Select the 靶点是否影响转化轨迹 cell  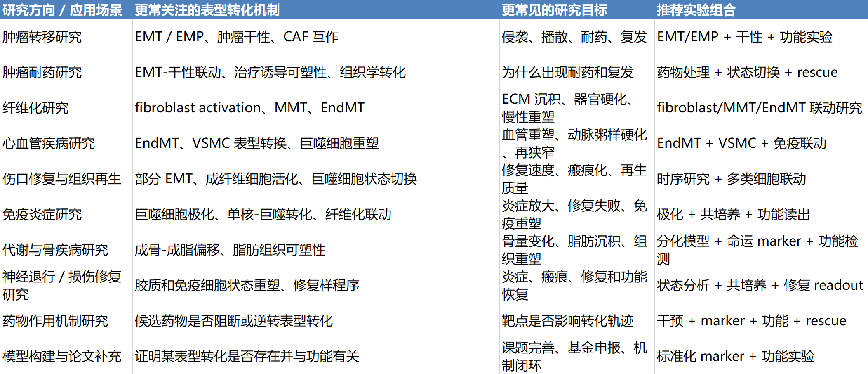pyautogui.click(x=567, y=321)
